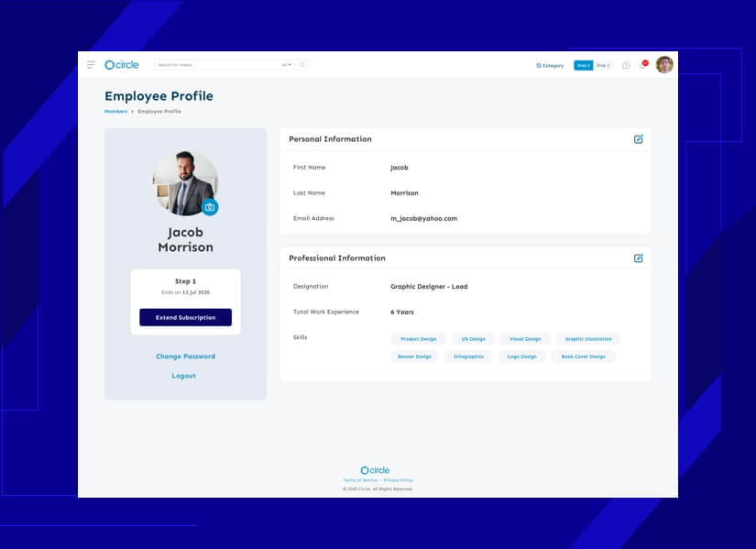The image size is (756, 549).
Task: Navigate back via the Members breadcrumb
Action: click(115, 110)
